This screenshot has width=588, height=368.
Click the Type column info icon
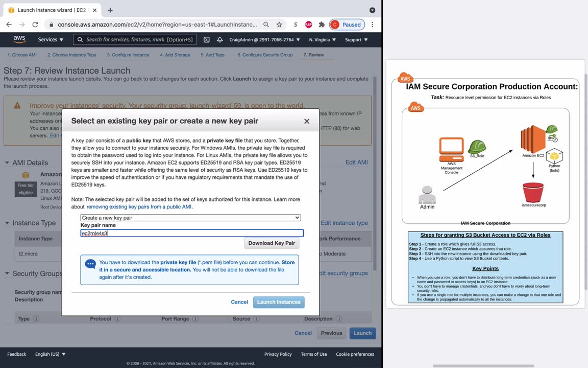[x=36, y=319]
